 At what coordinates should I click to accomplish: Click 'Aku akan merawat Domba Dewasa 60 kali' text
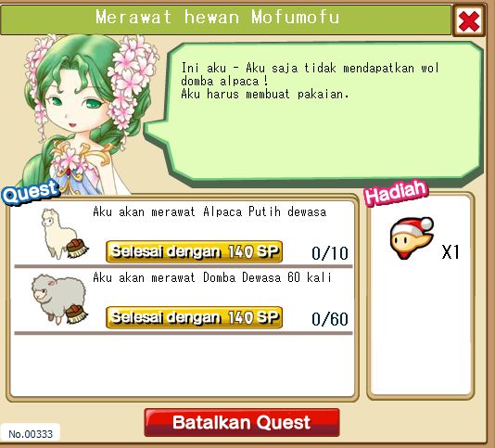click(x=212, y=277)
